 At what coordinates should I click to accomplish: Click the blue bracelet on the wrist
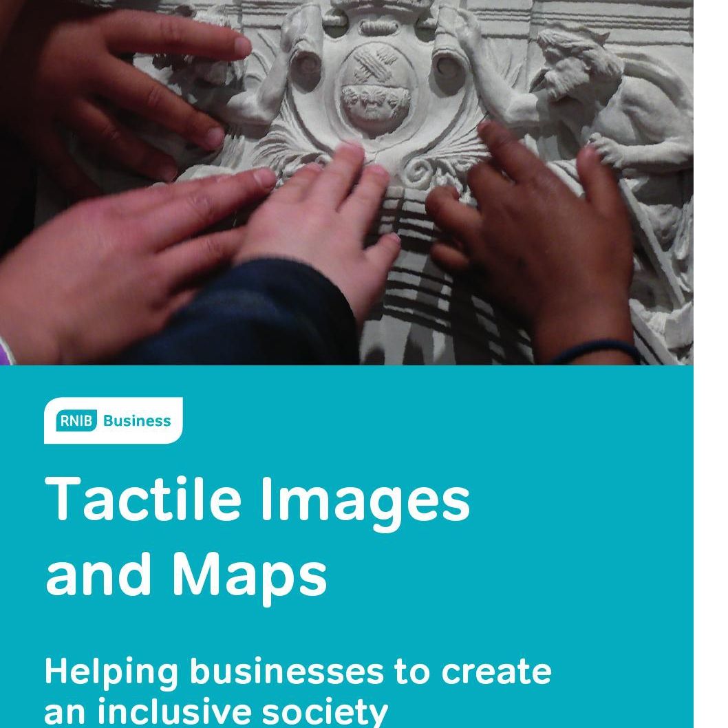592,351
